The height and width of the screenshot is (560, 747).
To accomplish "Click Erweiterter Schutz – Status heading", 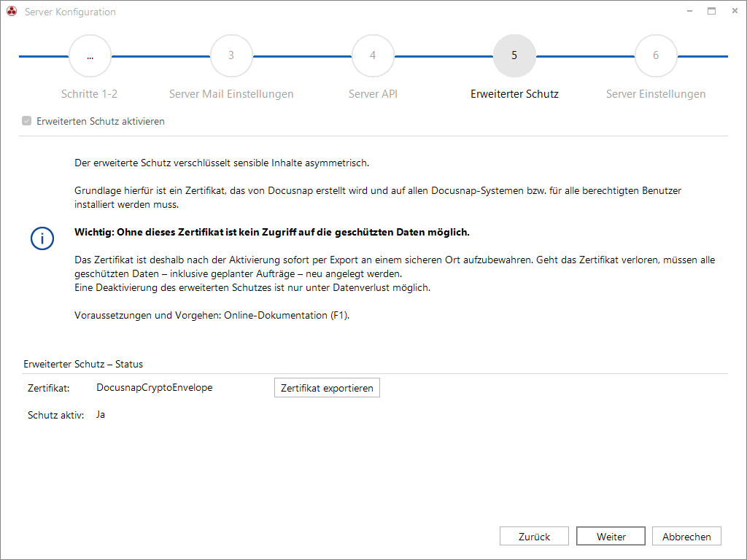I will (x=83, y=364).
